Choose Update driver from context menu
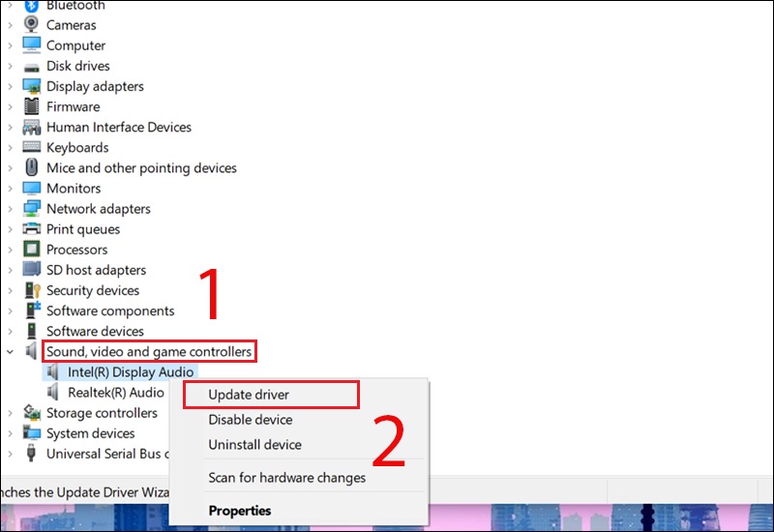This screenshot has width=774, height=532. 249,395
